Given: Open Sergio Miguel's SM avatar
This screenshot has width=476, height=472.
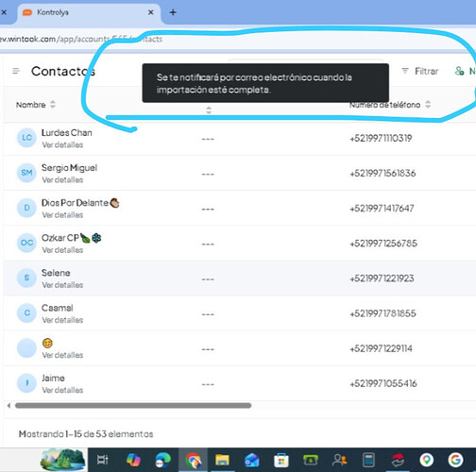Looking at the screenshot, I should pos(26,173).
